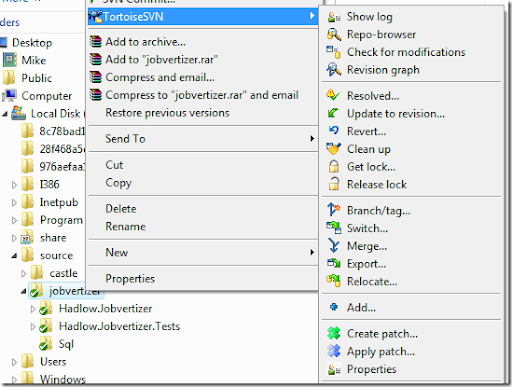Click the Clean up broom icon
512x387 pixels.
(x=334, y=149)
